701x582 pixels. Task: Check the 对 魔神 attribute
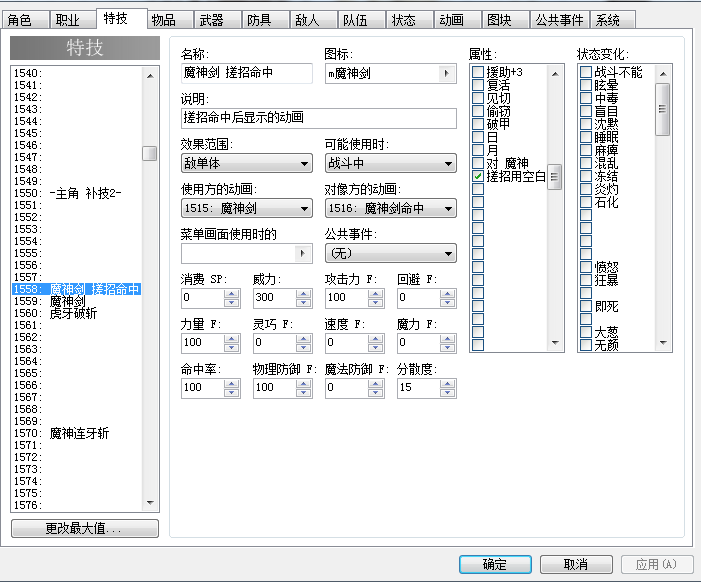tap(478, 163)
